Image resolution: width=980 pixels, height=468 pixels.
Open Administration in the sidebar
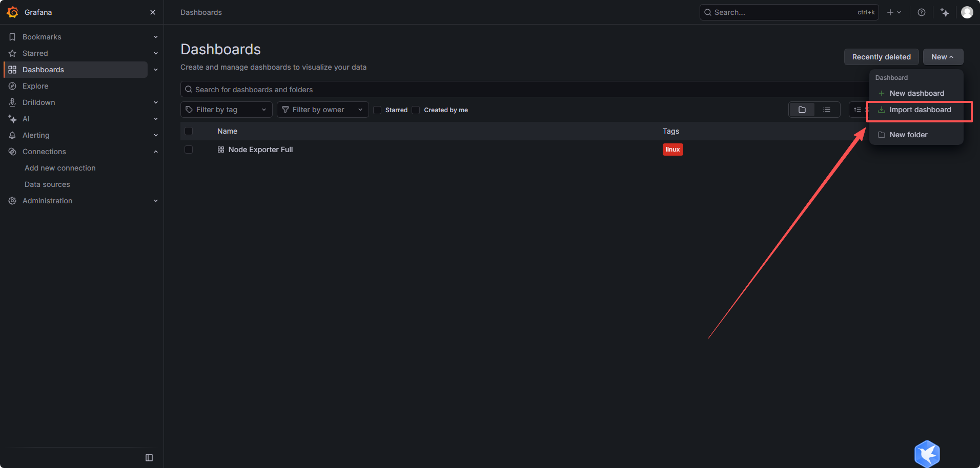47,201
